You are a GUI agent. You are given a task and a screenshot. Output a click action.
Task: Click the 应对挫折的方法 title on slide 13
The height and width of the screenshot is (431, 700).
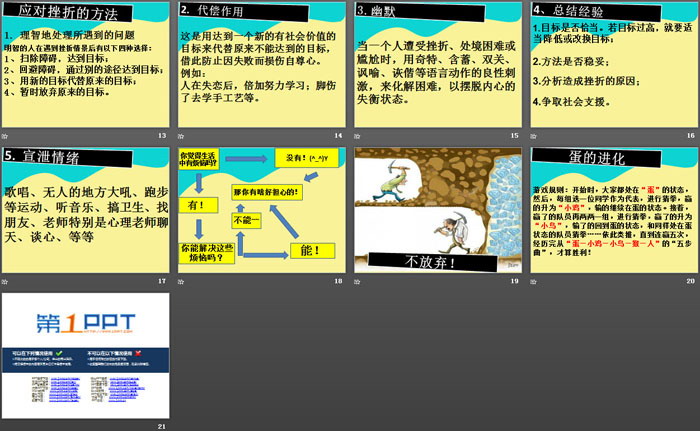point(68,12)
